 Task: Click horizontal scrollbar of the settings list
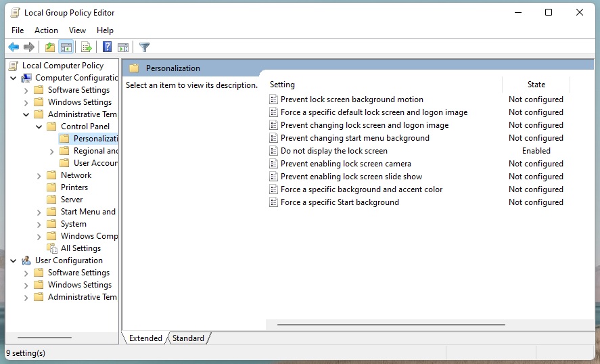click(x=391, y=325)
